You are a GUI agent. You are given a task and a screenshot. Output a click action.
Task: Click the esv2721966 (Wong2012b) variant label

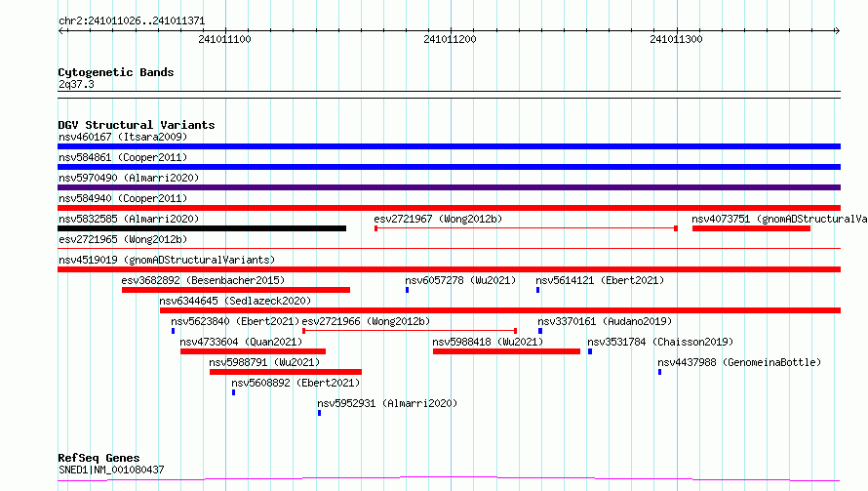[366, 321]
